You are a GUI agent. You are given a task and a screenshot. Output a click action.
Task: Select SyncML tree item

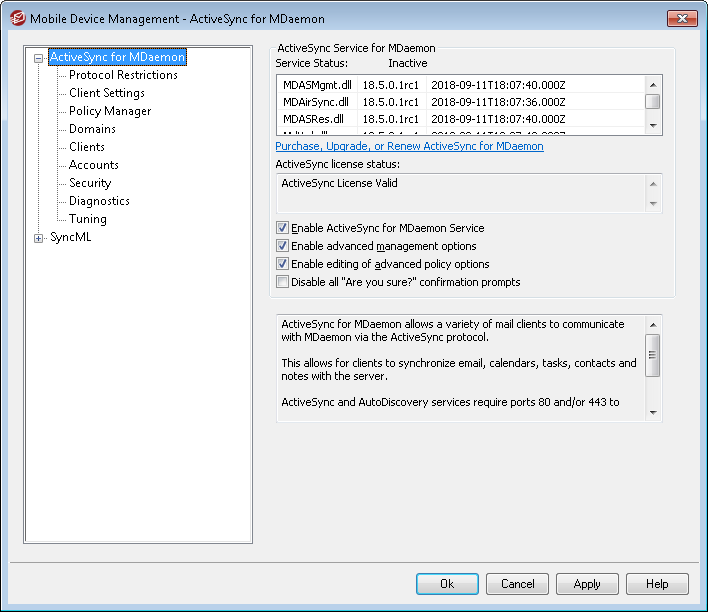coord(71,237)
